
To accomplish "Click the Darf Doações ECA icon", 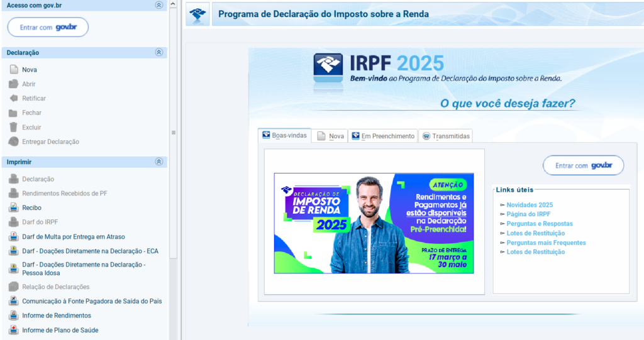I will click(14, 251).
